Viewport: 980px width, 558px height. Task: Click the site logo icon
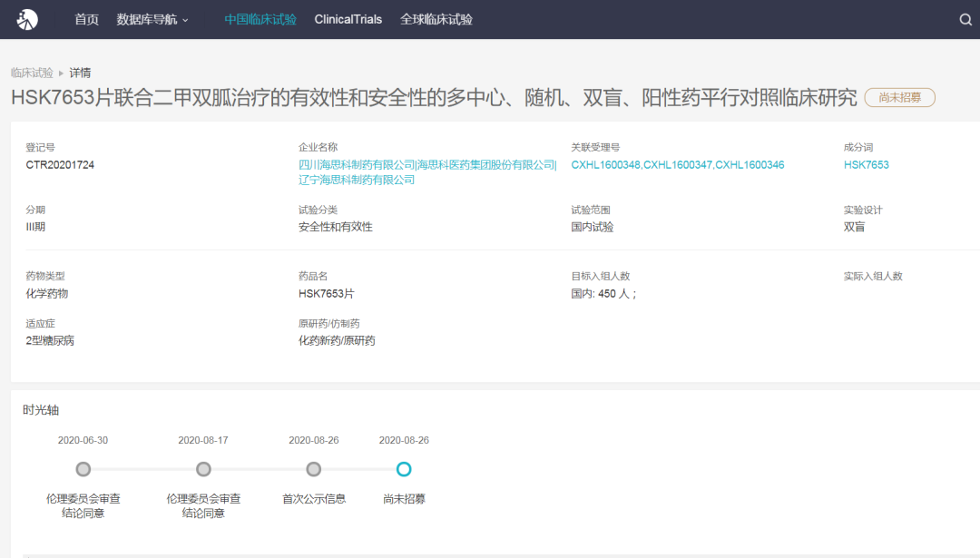point(27,19)
